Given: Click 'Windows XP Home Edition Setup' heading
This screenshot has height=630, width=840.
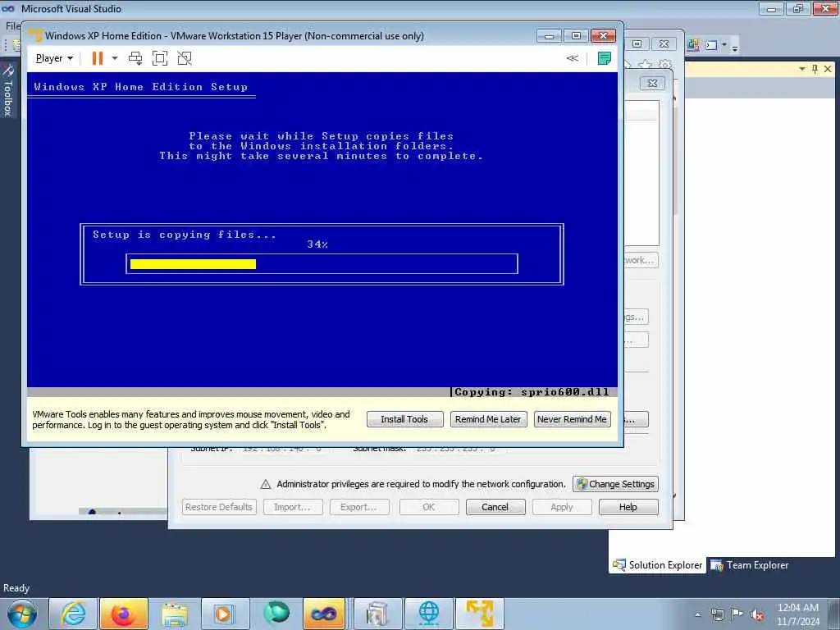Looking at the screenshot, I should [141, 87].
